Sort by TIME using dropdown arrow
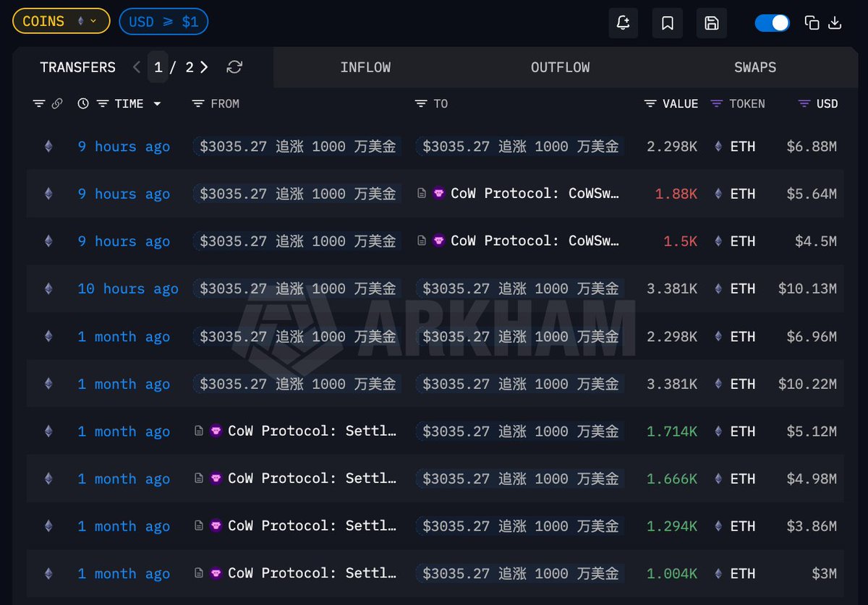 click(x=157, y=104)
